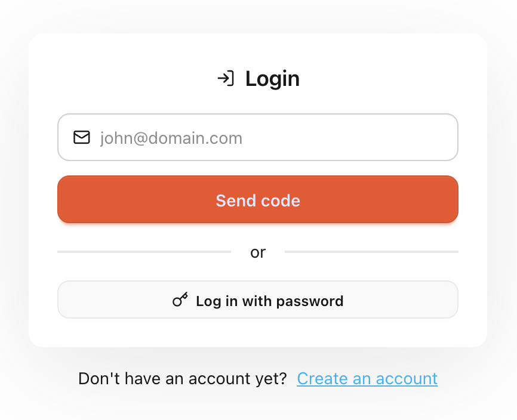Click the key icon on the password button

[180, 300]
